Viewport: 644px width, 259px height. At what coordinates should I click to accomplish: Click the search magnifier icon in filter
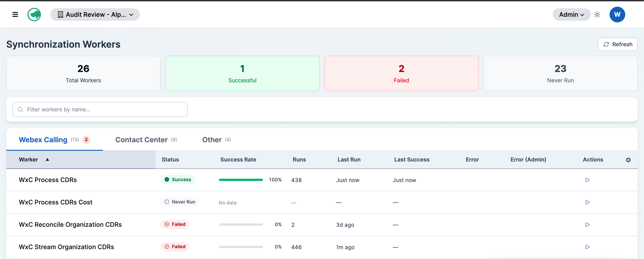coord(21,110)
